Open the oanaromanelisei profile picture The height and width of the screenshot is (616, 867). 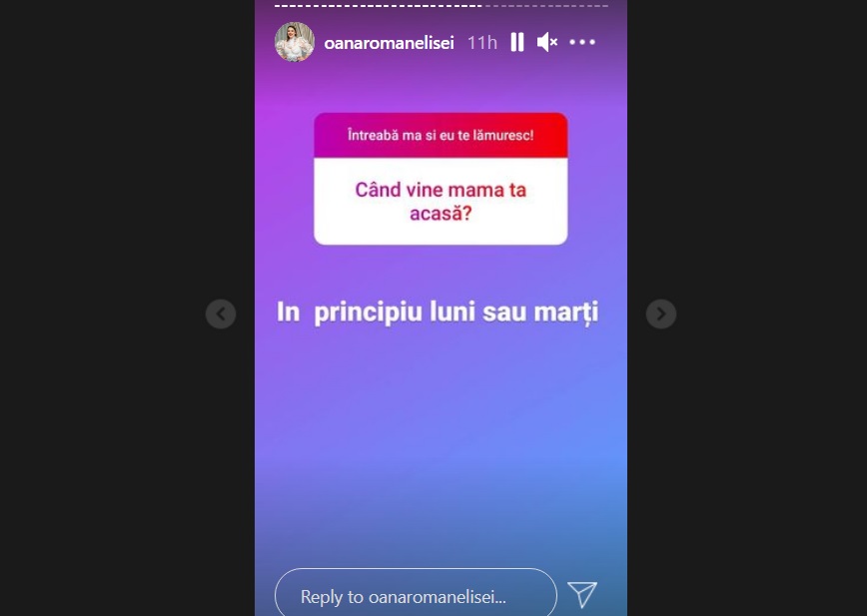click(295, 42)
